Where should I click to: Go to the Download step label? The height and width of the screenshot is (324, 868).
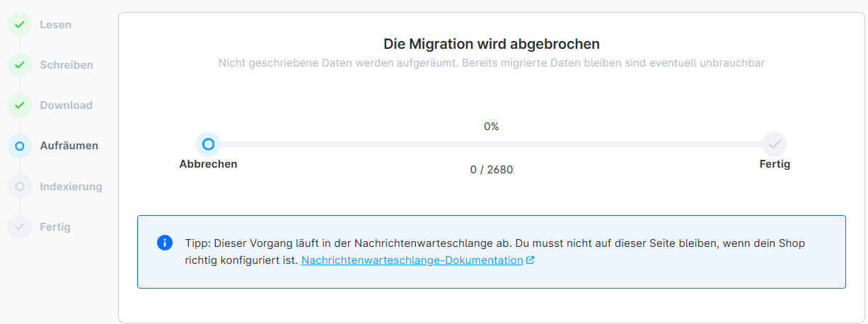tap(66, 105)
